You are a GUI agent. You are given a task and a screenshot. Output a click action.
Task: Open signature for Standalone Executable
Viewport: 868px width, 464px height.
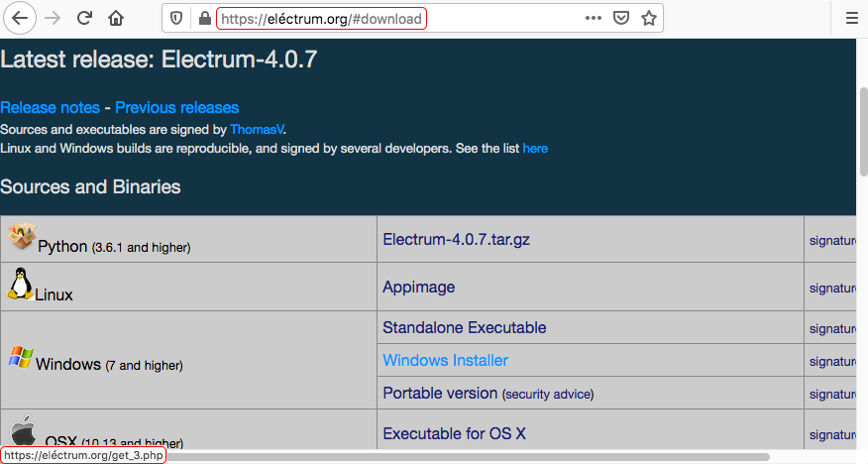832,328
